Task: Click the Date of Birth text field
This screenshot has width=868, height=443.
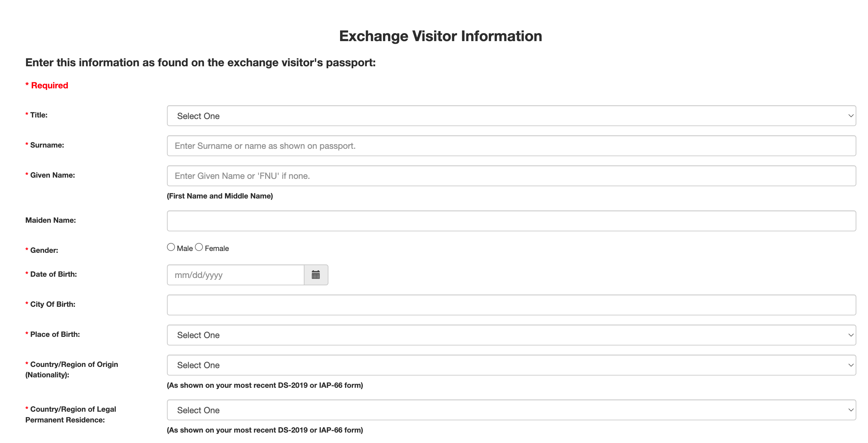Action: pos(235,275)
